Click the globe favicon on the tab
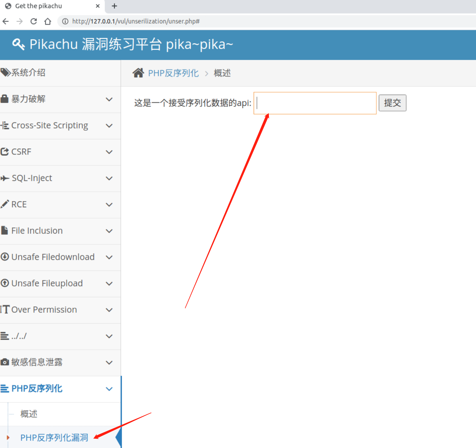The image size is (476, 448). (x=8, y=6)
